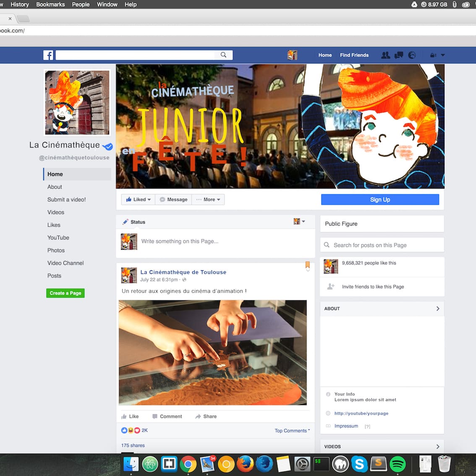This screenshot has width=476, height=476.
Task: Click the green Create a Page button
Action: point(65,293)
